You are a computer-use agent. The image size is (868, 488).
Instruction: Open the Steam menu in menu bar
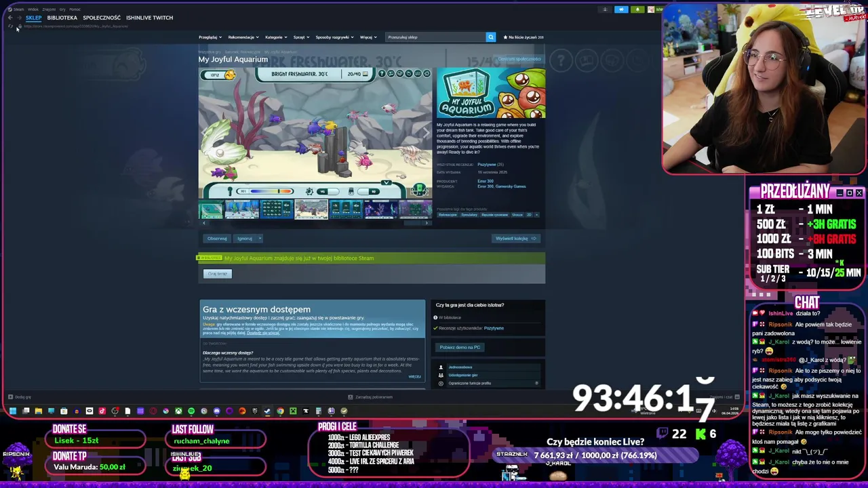click(x=18, y=9)
